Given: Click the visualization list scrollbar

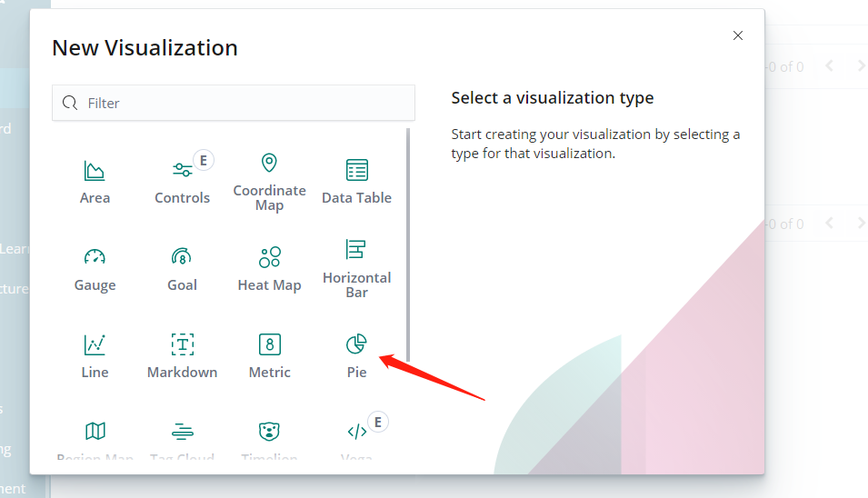Looking at the screenshot, I should [x=408, y=245].
